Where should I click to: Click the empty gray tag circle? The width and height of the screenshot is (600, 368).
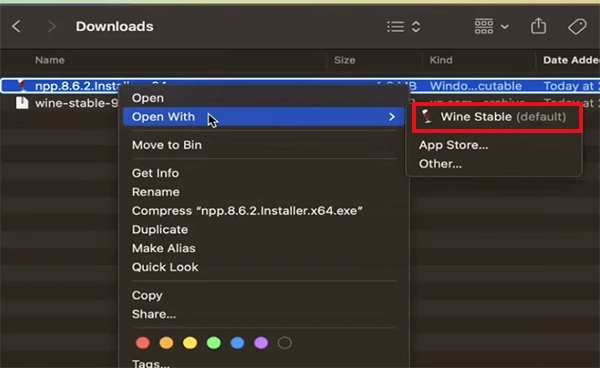(285, 343)
